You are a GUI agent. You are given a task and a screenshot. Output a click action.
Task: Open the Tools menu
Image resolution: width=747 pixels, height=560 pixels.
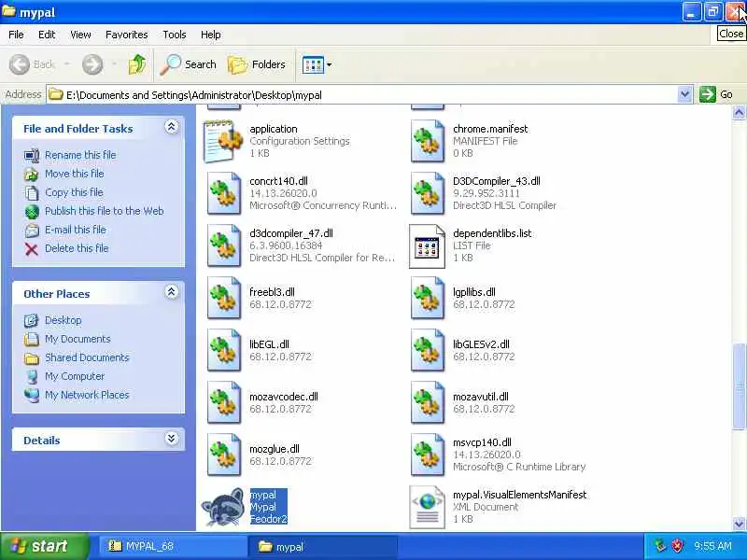click(x=175, y=35)
